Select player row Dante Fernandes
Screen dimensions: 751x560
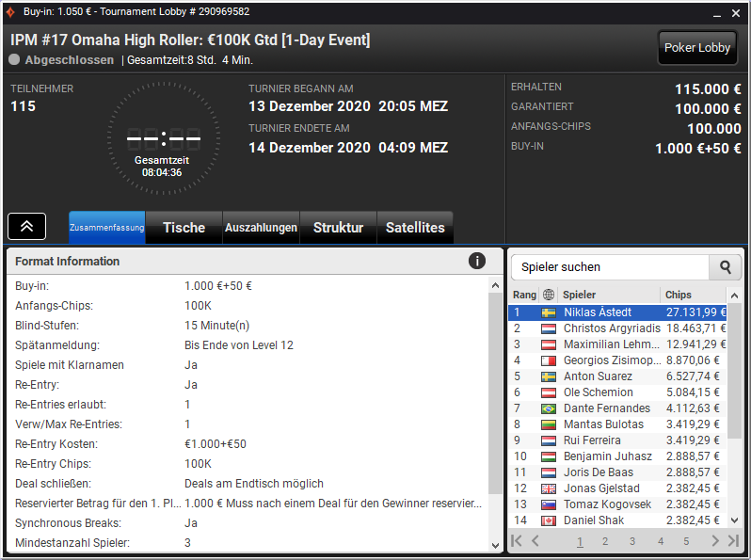pyautogui.click(x=617, y=408)
